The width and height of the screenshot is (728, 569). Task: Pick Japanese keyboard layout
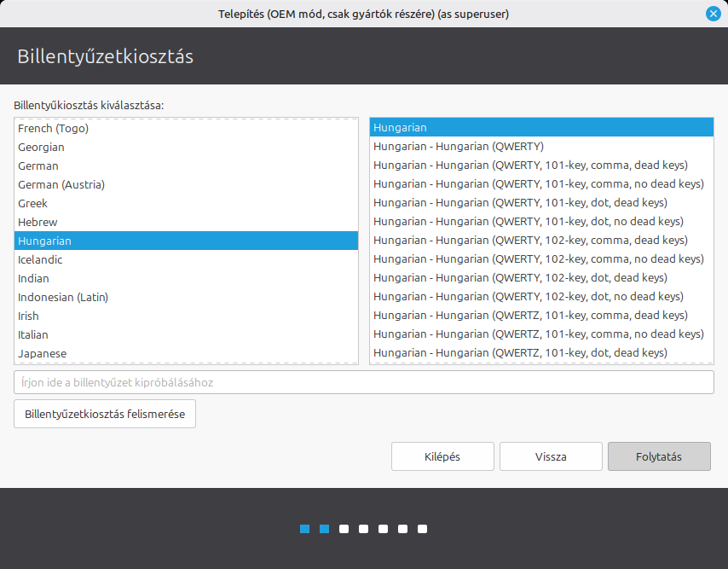click(x=42, y=353)
